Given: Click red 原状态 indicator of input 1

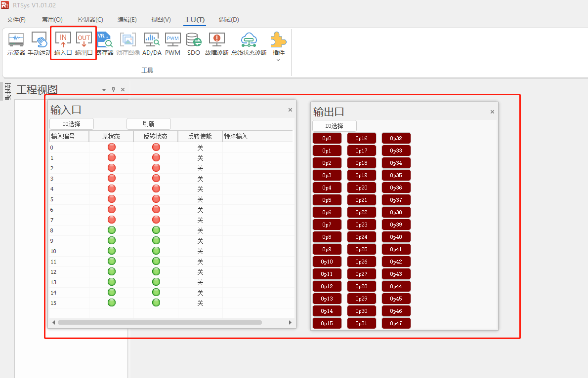Looking at the screenshot, I should [x=111, y=158].
